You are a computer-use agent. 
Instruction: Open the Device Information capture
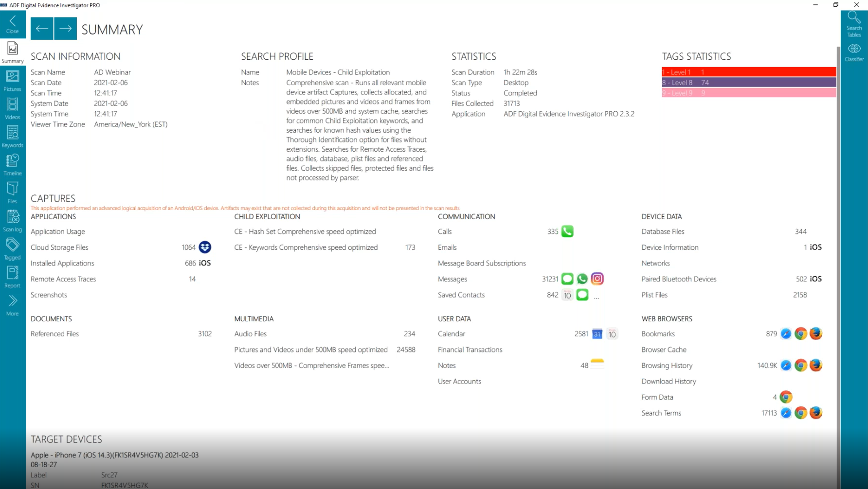[670, 247]
